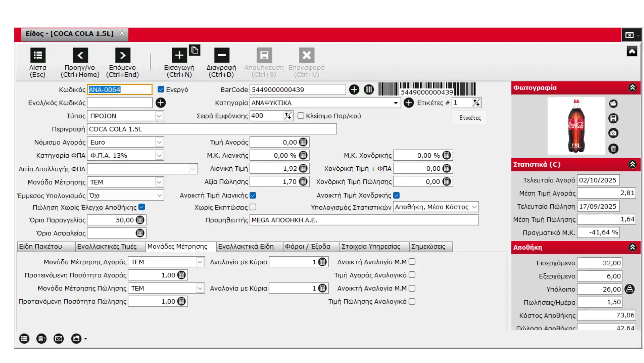Click the Λίστα (Esc) list icon
Viewport: 644px width, 363px height.
coord(38,55)
